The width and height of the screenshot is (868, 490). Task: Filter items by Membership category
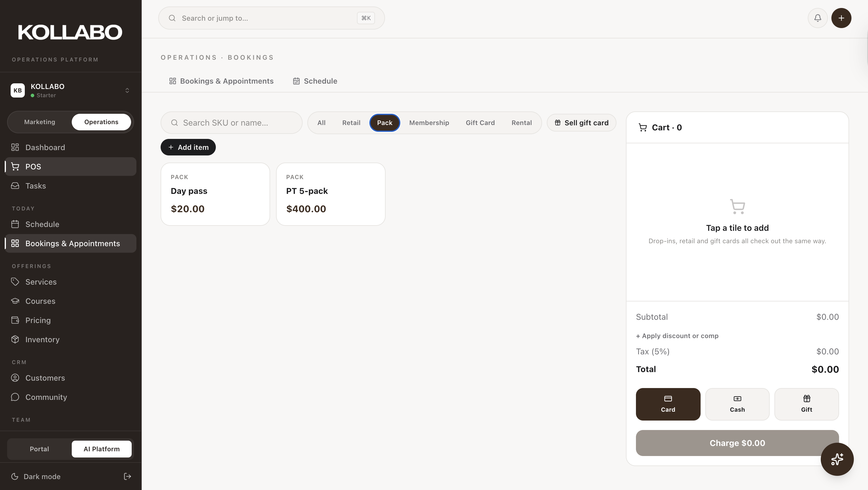(x=429, y=123)
